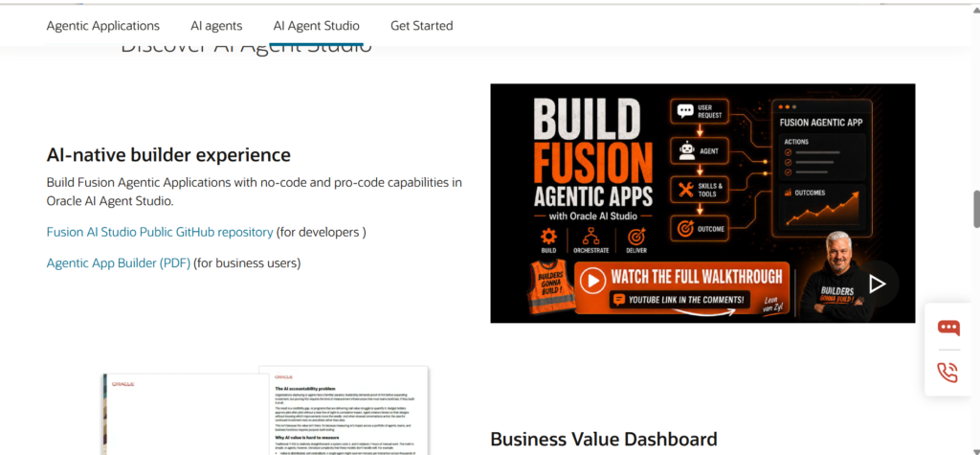
Task: Click the Watch The Full Walkthrough banner
Action: pos(681,287)
